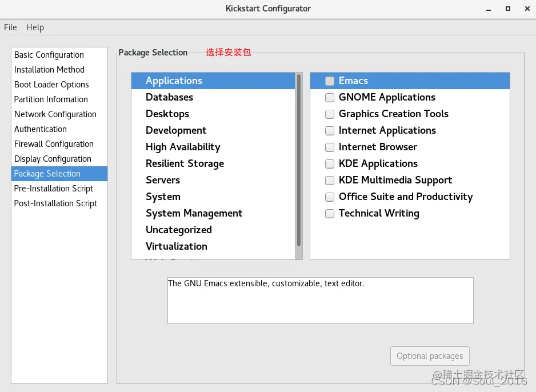536x392 pixels.
Task: Check the GNOME Applications checkbox
Action: tap(330, 97)
